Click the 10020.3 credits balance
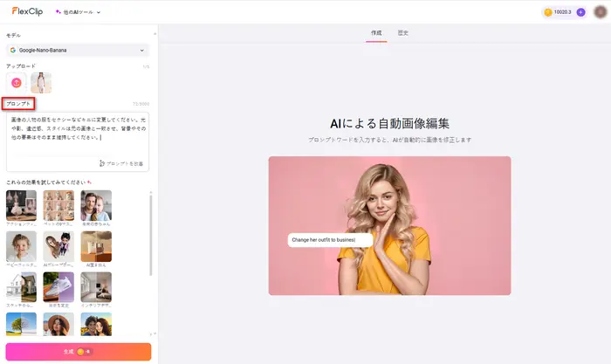This screenshot has height=364, width=611. 562,12
